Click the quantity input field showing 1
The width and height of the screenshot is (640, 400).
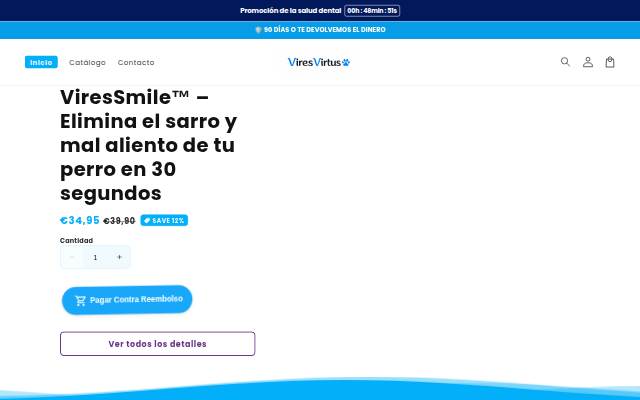click(96, 257)
